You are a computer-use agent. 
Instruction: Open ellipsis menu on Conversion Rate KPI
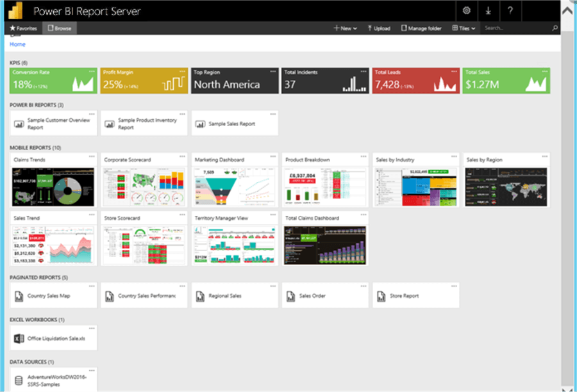click(92, 71)
